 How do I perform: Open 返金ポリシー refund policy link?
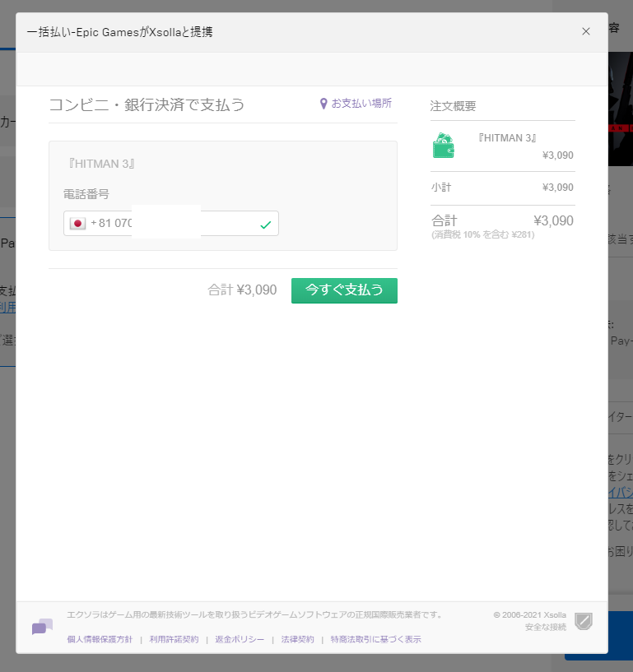tap(240, 639)
